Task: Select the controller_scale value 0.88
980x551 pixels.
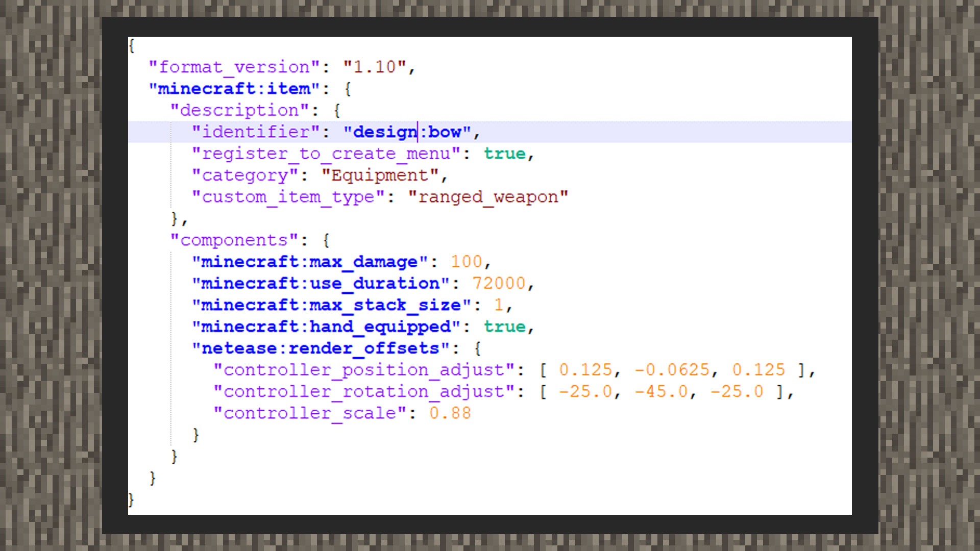Action: pyautogui.click(x=450, y=413)
